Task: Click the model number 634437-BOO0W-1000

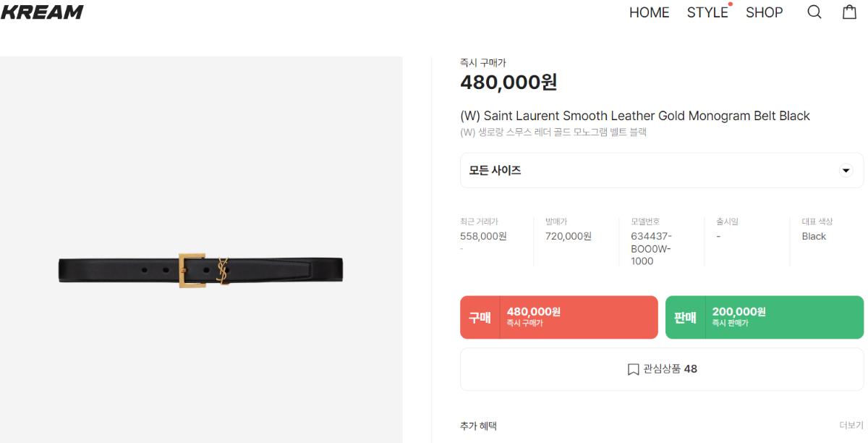Action: (x=652, y=248)
